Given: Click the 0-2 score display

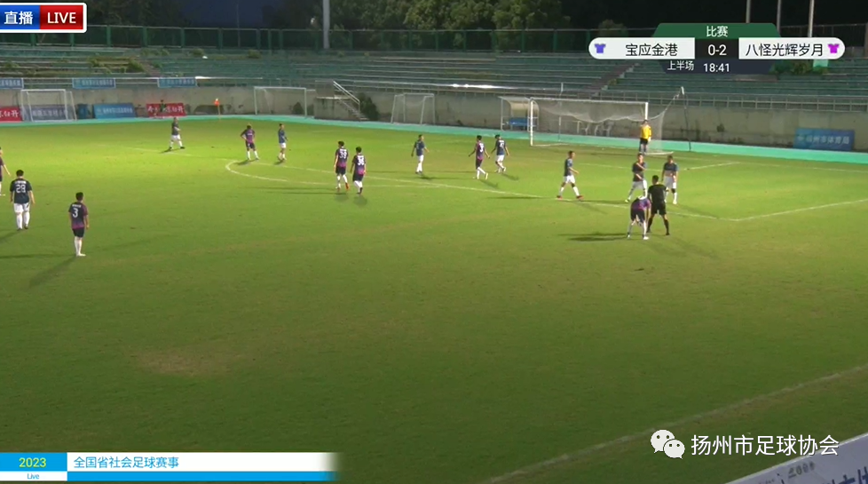Looking at the screenshot, I should 717,50.
